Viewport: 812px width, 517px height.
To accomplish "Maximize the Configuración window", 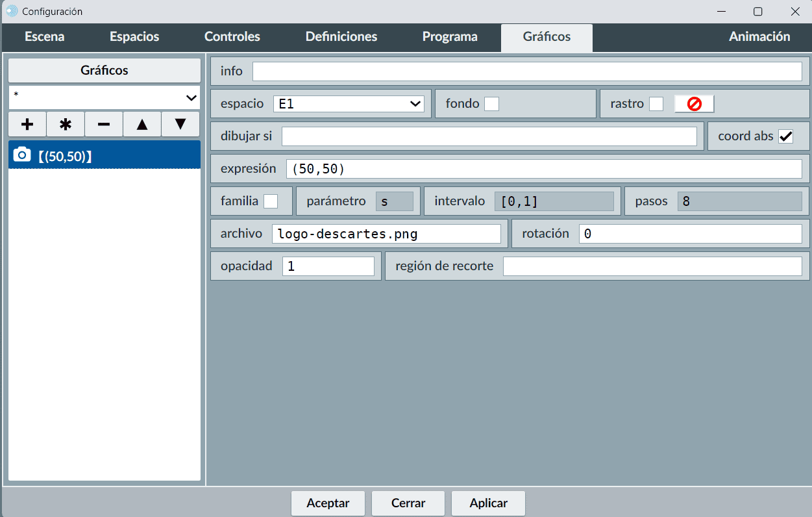I will click(757, 11).
